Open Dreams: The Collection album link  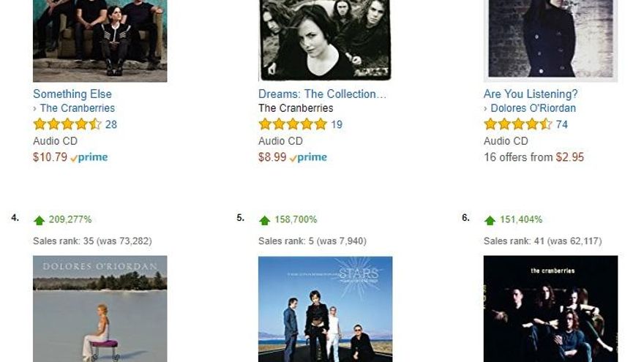pos(322,94)
